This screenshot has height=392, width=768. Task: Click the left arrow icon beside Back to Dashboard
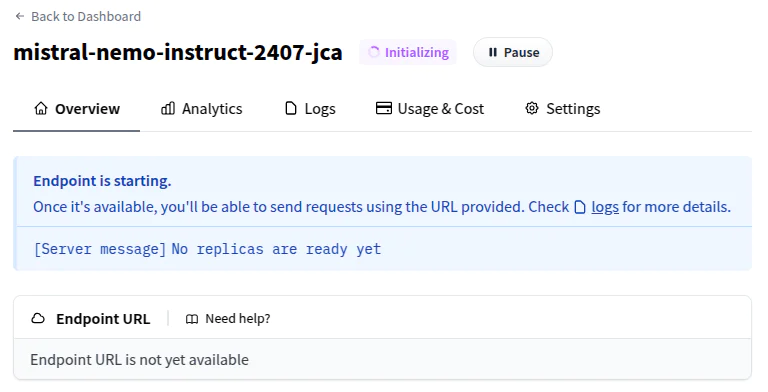coord(20,16)
